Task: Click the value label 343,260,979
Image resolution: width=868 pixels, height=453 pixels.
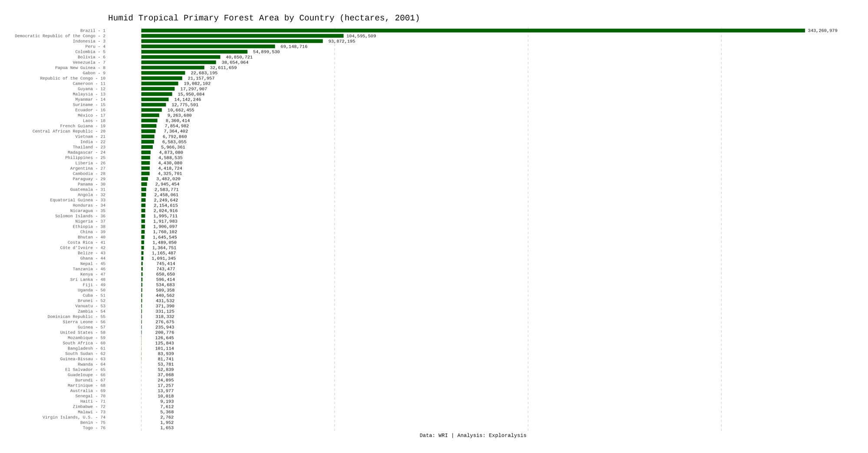Action: tap(822, 31)
